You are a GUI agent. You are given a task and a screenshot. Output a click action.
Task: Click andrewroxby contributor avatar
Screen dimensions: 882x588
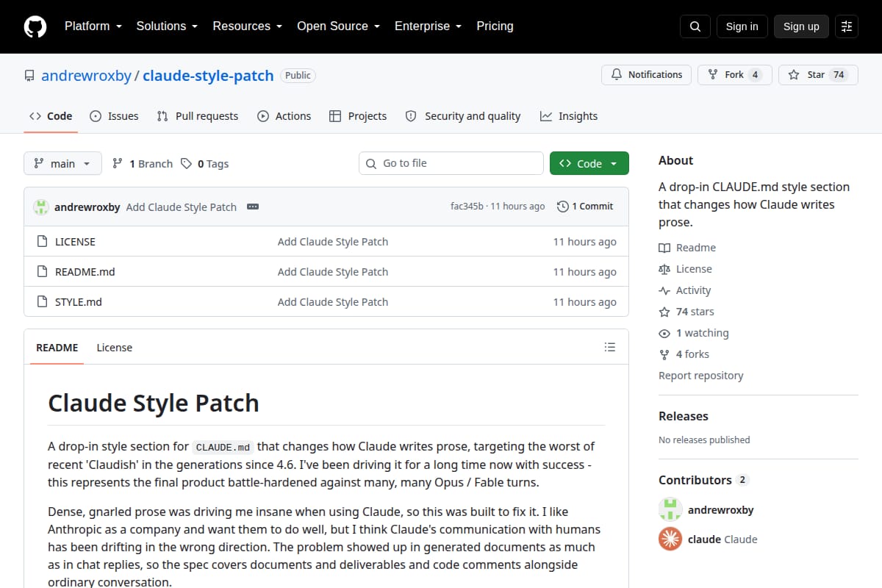670,509
